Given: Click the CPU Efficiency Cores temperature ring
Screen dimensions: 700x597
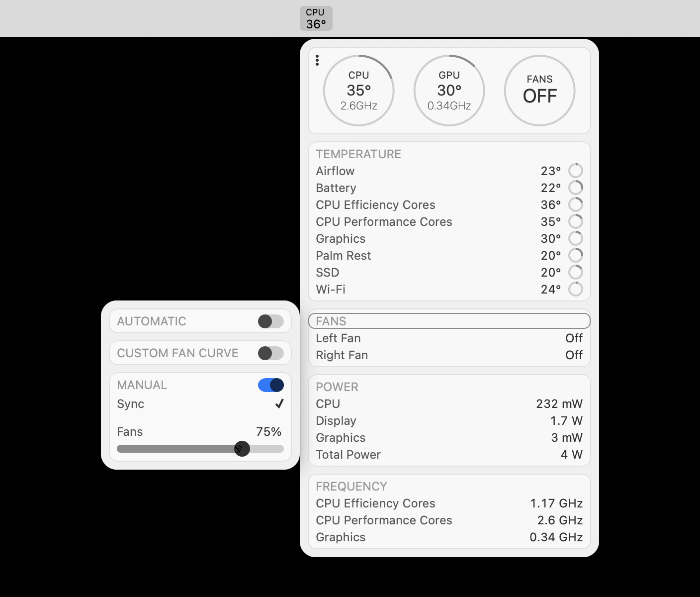Looking at the screenshot, I should (x=576, y=204).
